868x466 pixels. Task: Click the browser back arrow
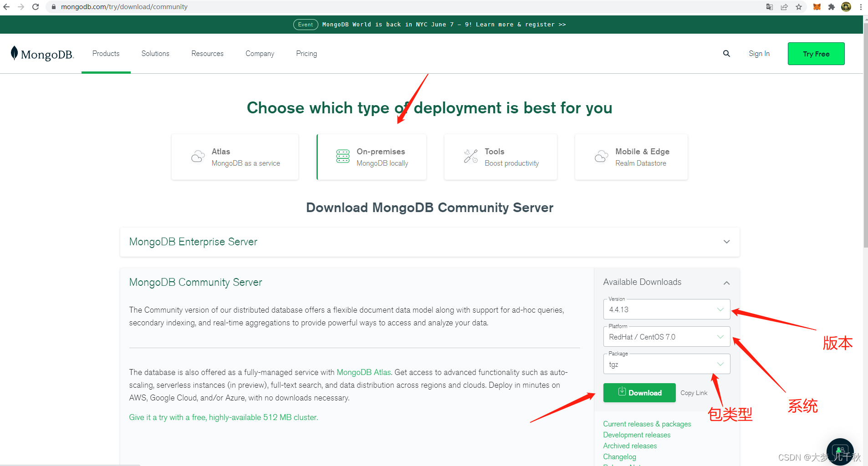(6, 7)
